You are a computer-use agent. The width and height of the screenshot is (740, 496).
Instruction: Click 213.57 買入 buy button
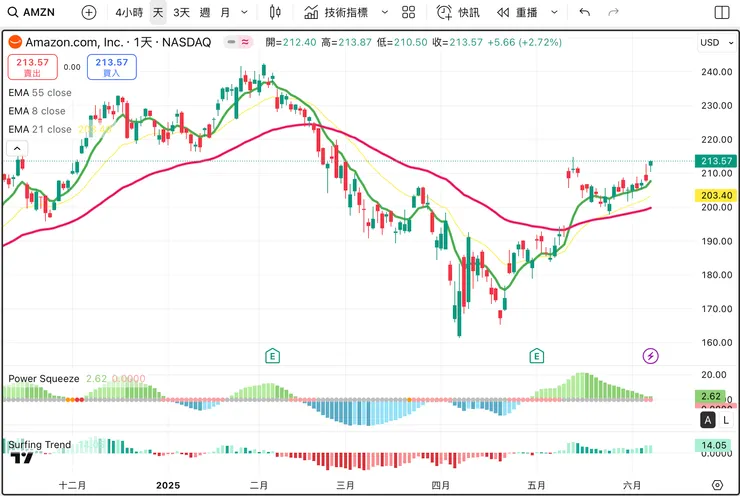click(x=112, y=67)
